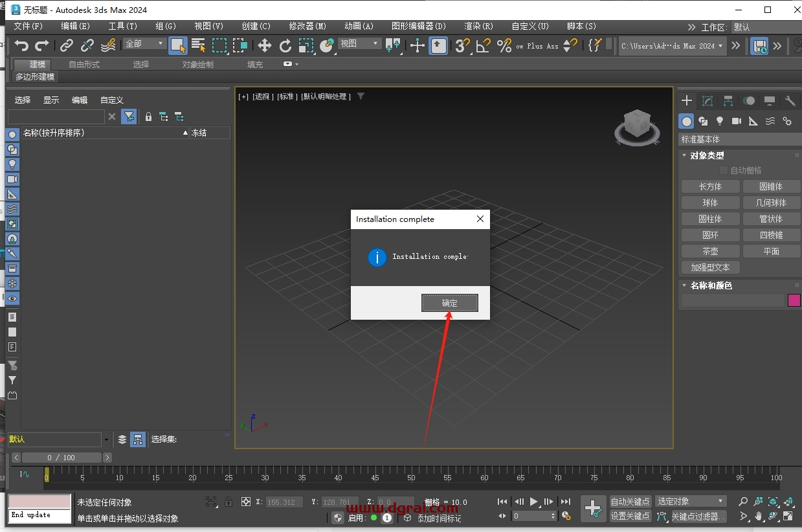This screenshot has height=532, width=802.
Task: Choose the Select Object arrow tool
Action: tap(178, 45)
